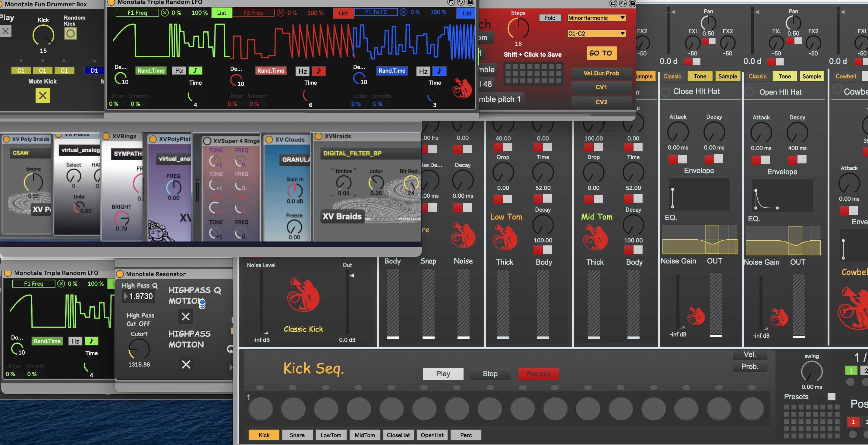Image resolution: width=868 pixels, height=445 pixels.
Task: Open the C1-C2 range dropdown
Action: (x=596, y=33)
